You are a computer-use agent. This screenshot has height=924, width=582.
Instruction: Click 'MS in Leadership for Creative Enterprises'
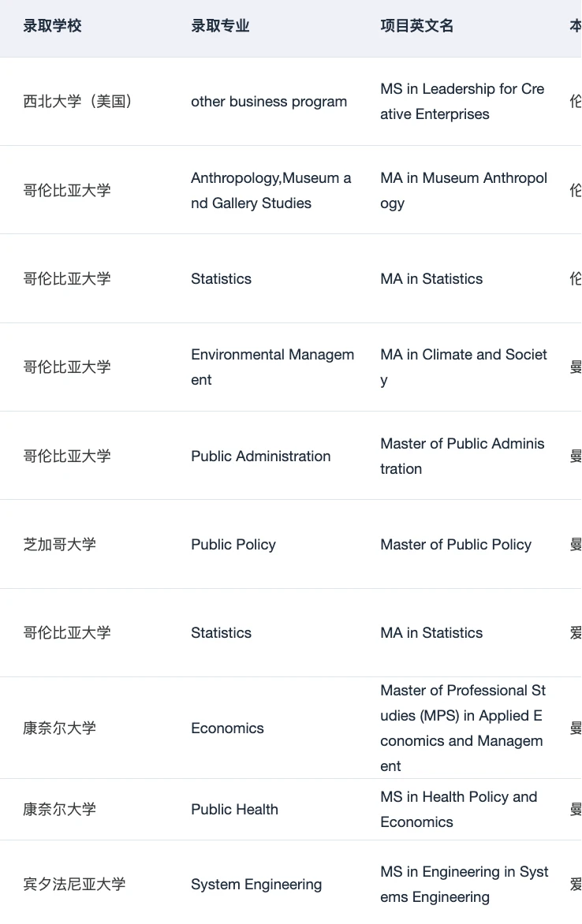(462, 102)
